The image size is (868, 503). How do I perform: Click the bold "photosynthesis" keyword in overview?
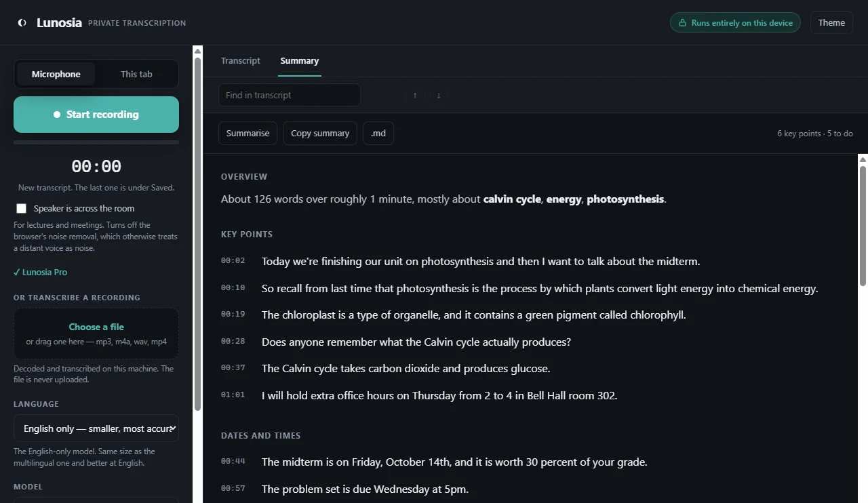pos(625,199)
